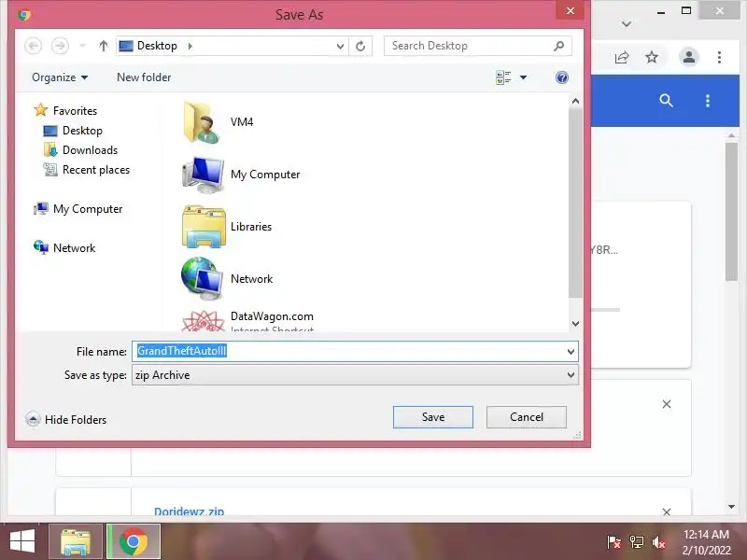Click the network tray icon

click(637, 542)
